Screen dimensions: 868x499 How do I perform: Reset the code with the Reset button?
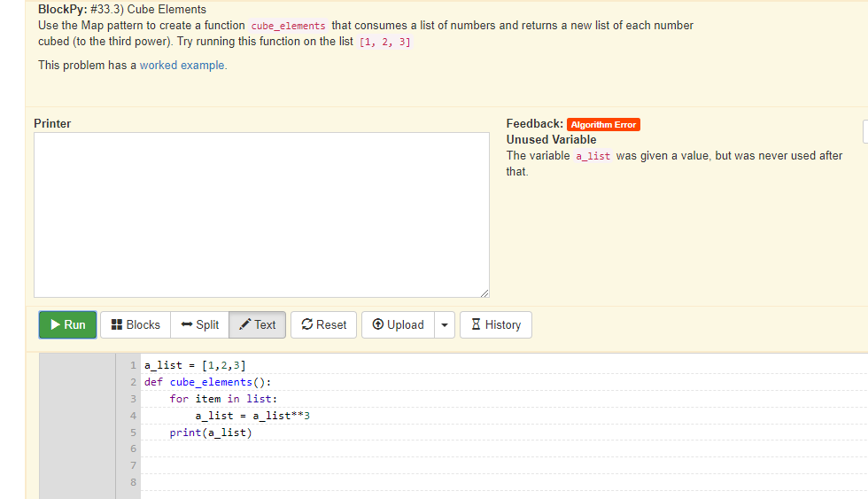324,324
